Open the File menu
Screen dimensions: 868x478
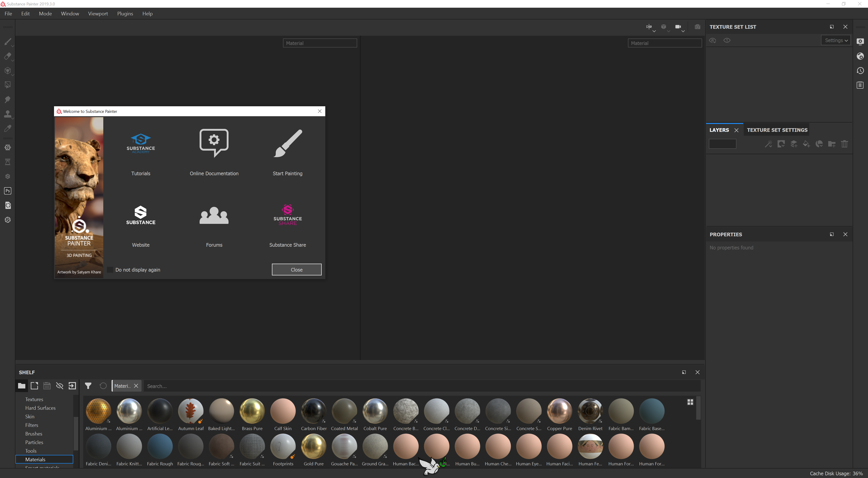coord(8,14)
